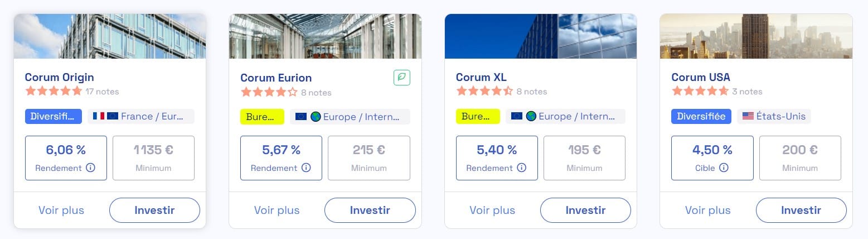This screenshot has width=868, height=239.
Task: Open Voir plus for Corum Origin
Action: pyautogui.click(x=61, y=211)
